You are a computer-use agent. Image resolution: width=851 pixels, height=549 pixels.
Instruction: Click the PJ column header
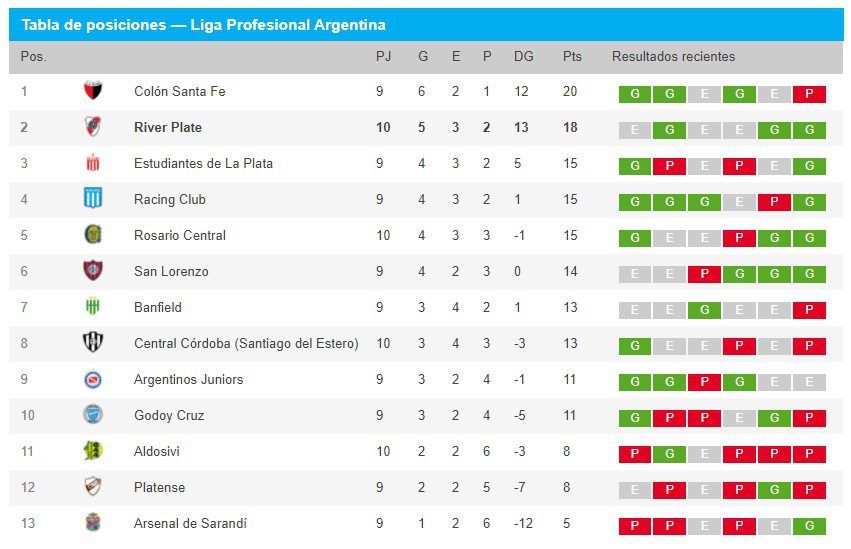click(383, 57)
